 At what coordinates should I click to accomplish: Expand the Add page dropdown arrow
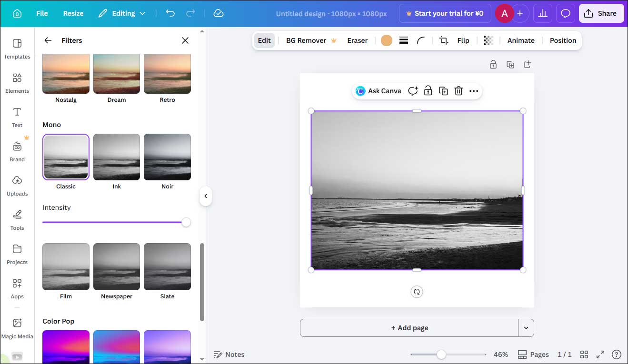(x=526, y=327)
